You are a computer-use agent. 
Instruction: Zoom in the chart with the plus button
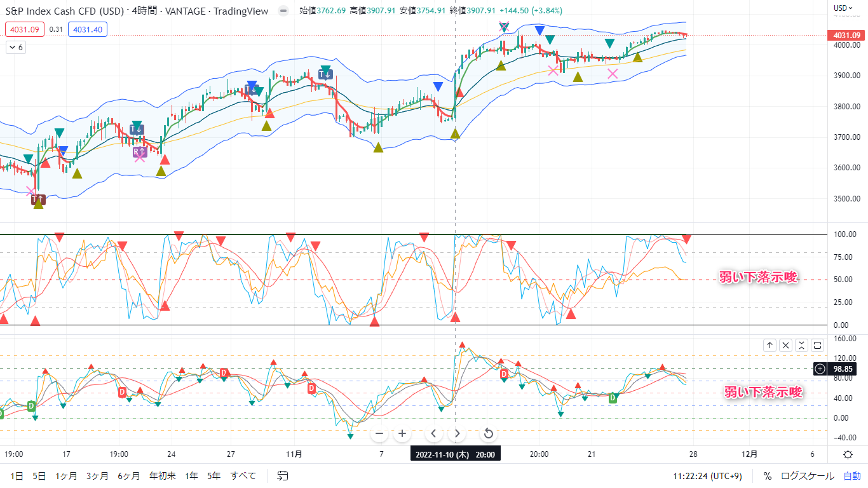(x=402, y=434)
